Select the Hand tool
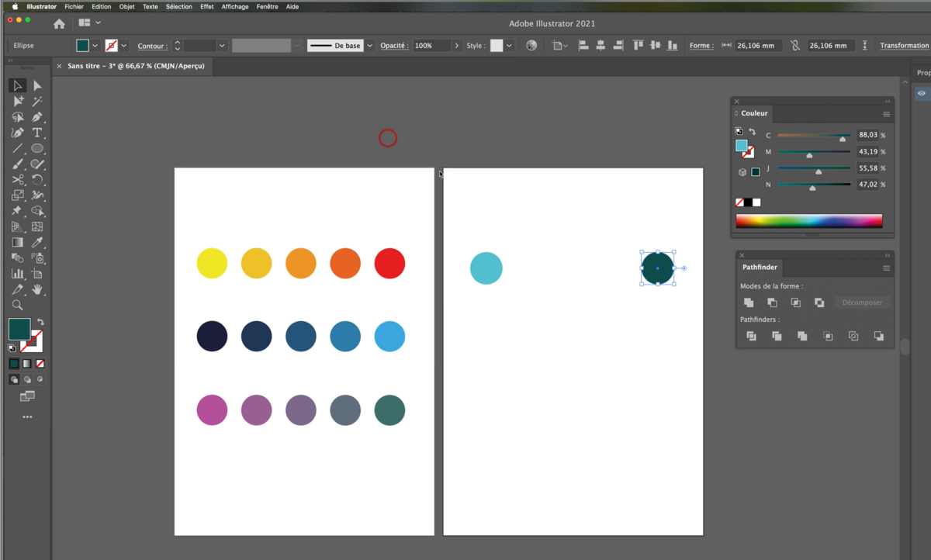 37,289
